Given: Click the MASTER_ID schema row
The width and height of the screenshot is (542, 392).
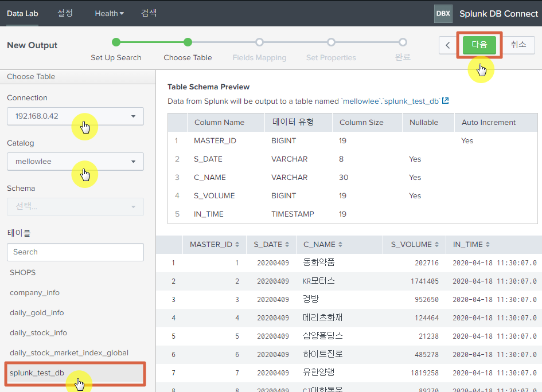Looking at the screenshot, I should coord(353,141).
